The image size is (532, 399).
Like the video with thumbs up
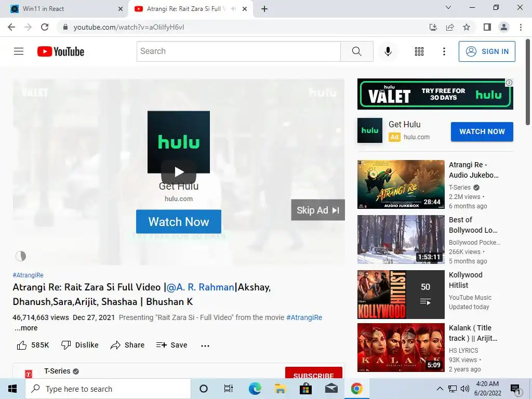click(33, 345)
